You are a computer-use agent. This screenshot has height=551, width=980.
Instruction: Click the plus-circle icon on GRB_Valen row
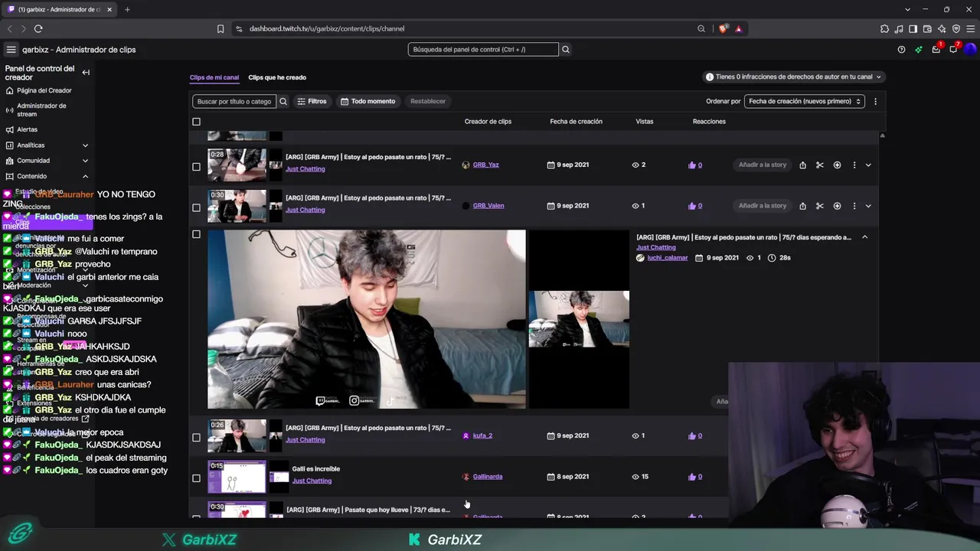point(837,206)
